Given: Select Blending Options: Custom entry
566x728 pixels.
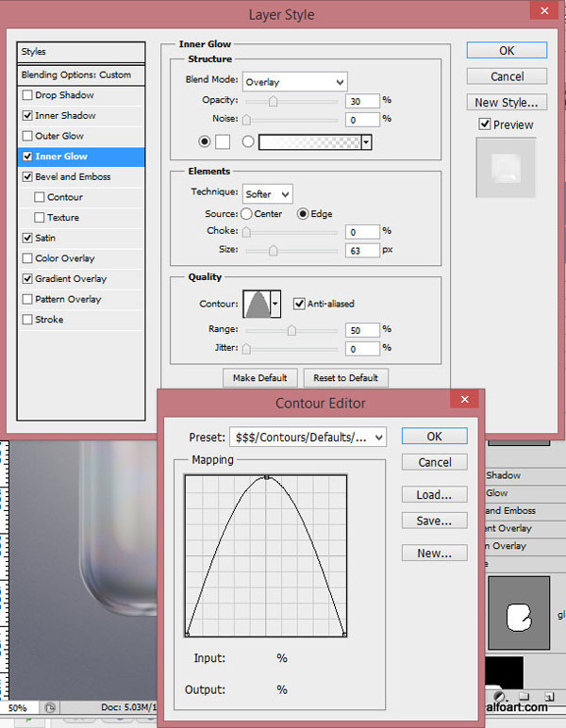Looking at the screenshot, I should pyautogui.click(x=81, y=74).
